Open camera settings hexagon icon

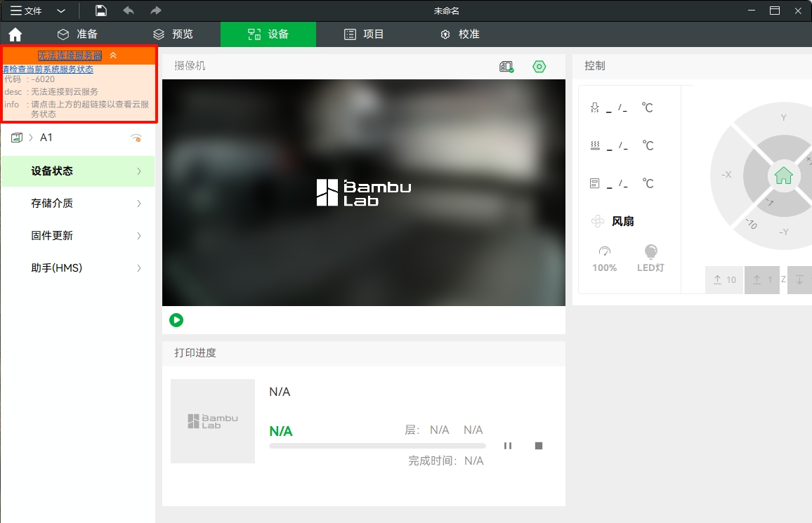coord(539,67)
